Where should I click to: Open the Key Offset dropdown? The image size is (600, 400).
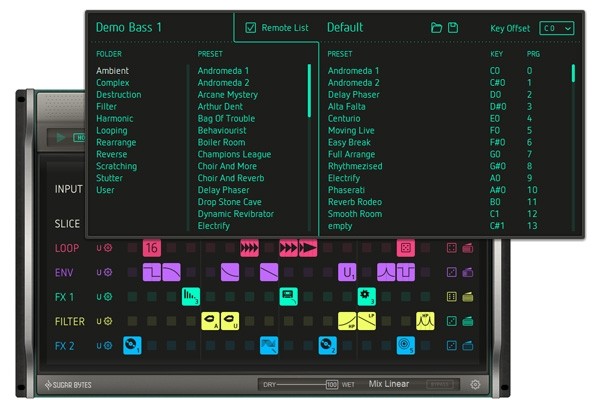tap(557, 28)
